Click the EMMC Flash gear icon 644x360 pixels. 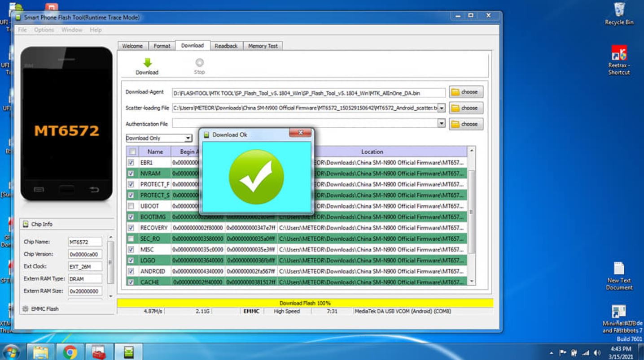(25, 308)
